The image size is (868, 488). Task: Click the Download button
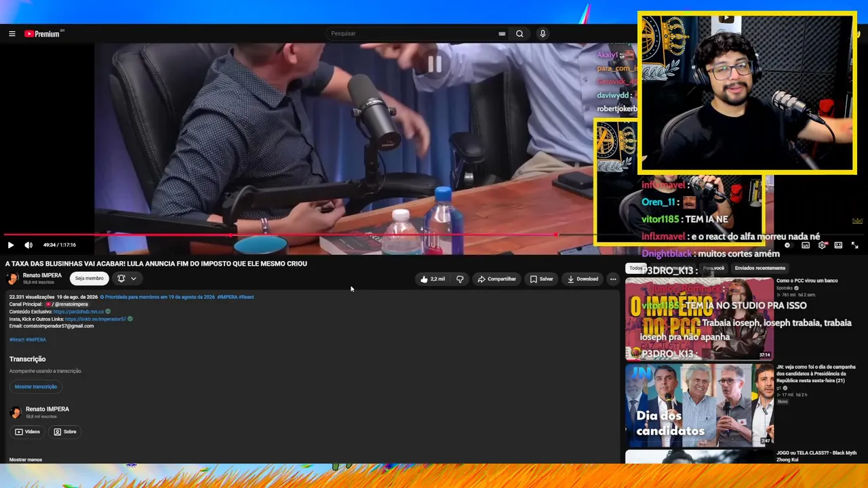[x=583, y=279]
